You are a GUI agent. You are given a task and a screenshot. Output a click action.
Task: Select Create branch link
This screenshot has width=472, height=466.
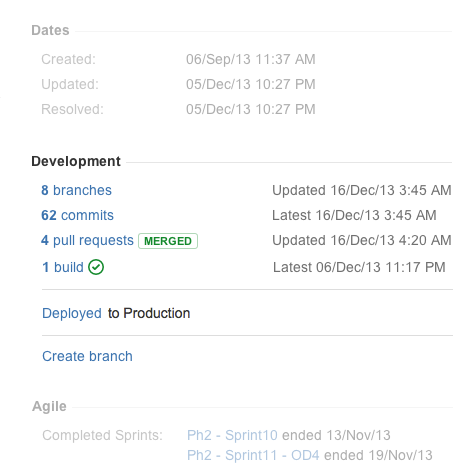tap(87, 356)
